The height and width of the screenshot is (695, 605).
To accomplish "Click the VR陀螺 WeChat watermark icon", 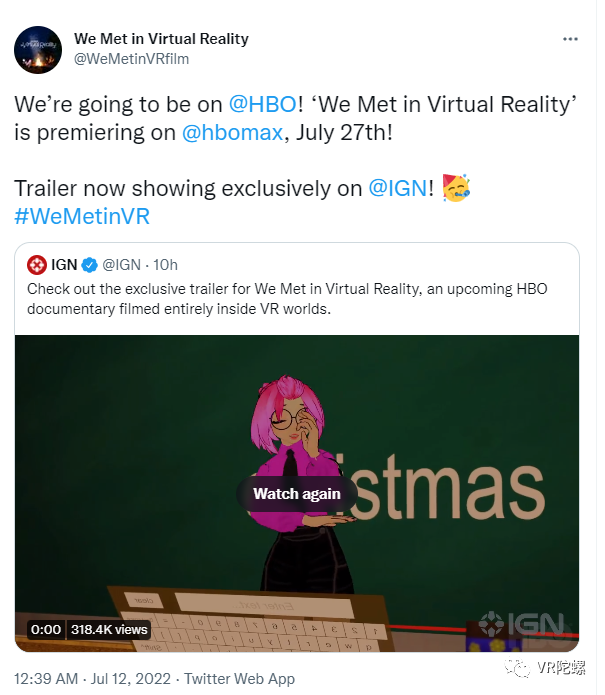I will tap(518, 667).
